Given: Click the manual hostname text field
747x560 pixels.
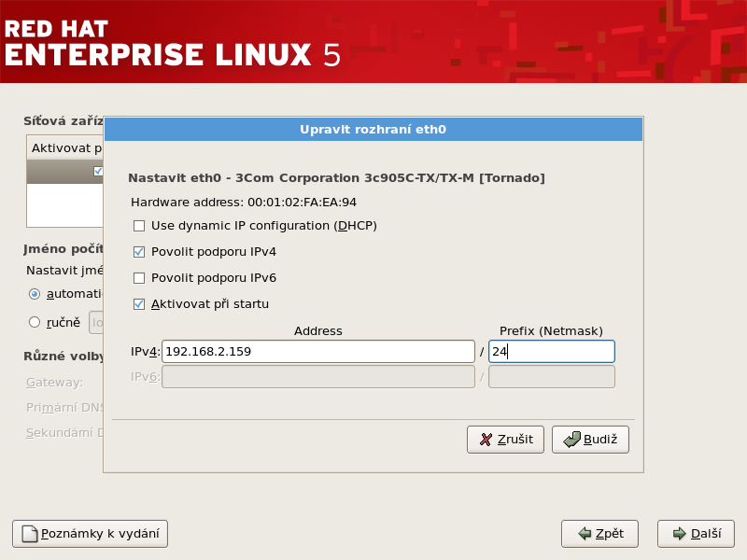Looking at the screenshot, I should pyautogui.click(x=95, y=323).
